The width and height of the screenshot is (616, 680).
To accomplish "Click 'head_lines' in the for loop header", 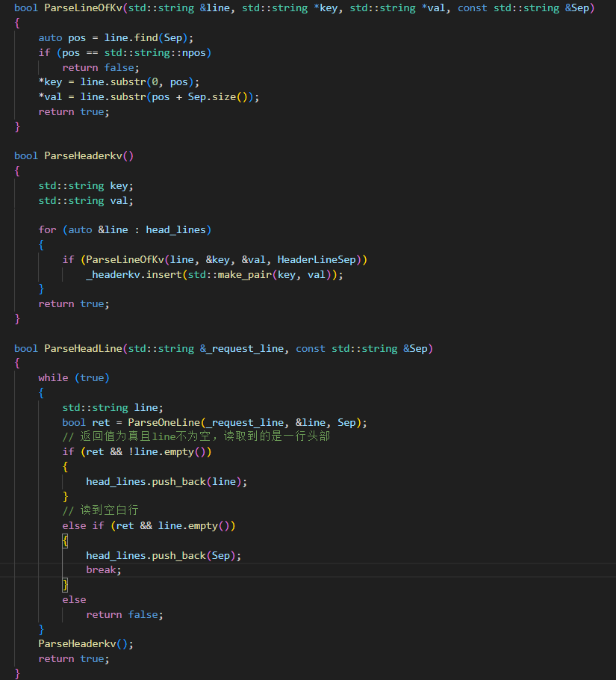I will 175,230.
